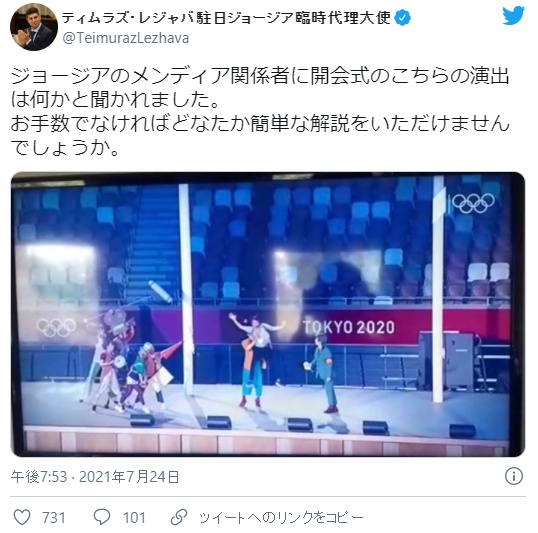Select ツイートへのリンクをコピー

(281, 517)
